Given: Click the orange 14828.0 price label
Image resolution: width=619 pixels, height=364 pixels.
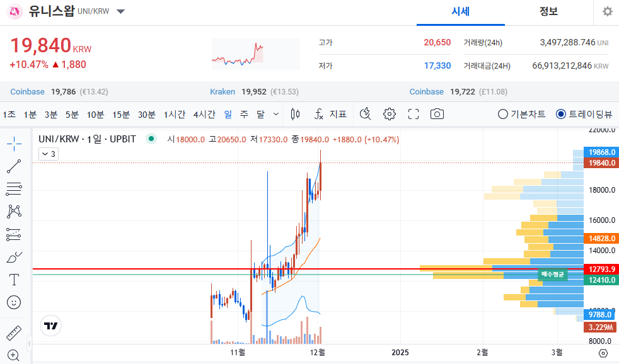Looking at the screenshot, I should pos(601,238).
